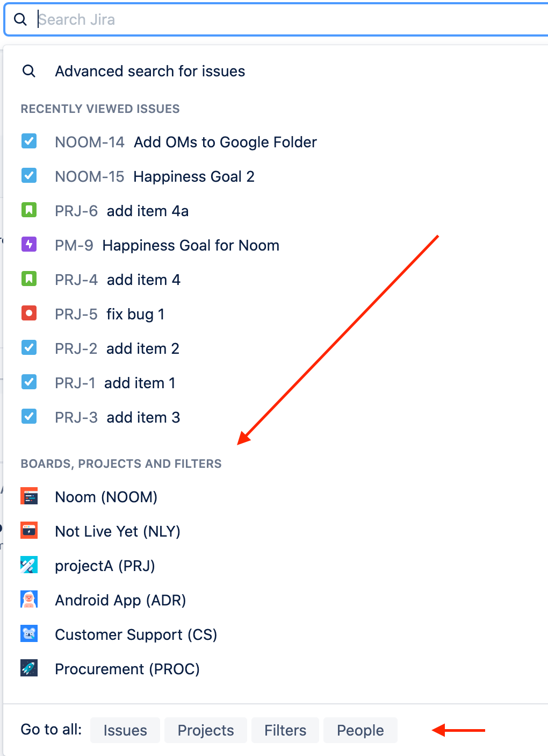Click the projectA (PRJ) project avatar icon

click(29, 565)
